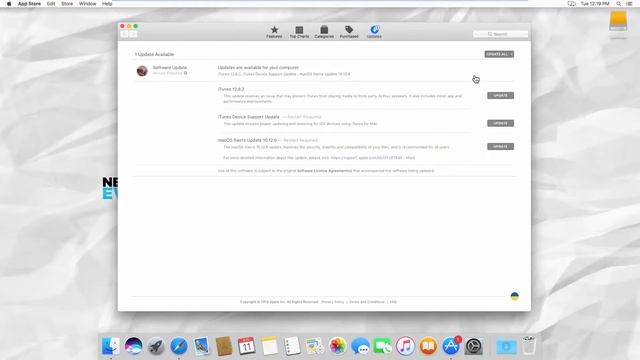Open the Downloads folder in Dock

click(506, 346)
